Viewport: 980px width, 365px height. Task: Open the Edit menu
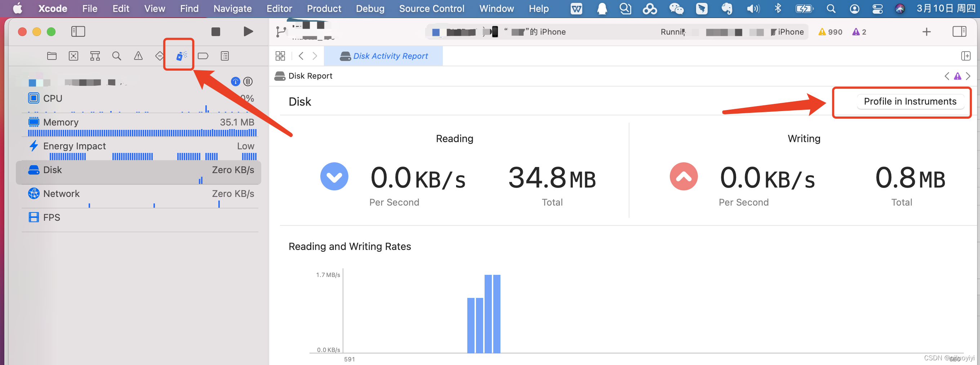coord(121,8)
